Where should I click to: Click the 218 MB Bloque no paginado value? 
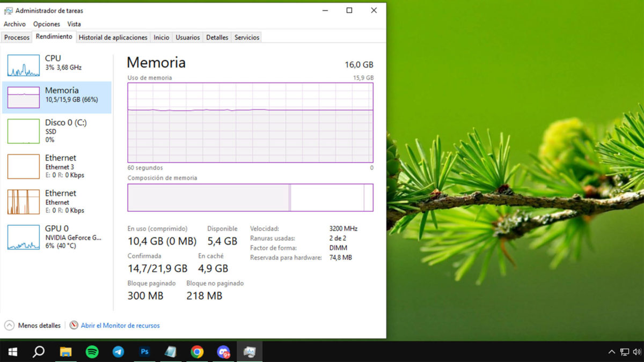204,295
